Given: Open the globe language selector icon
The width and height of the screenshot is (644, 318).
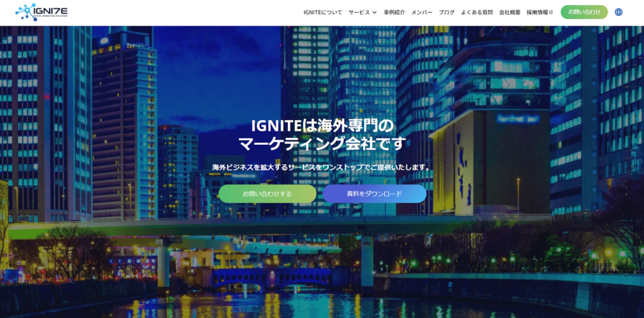Looking at the screenshot, I should (x=619, y=13).
